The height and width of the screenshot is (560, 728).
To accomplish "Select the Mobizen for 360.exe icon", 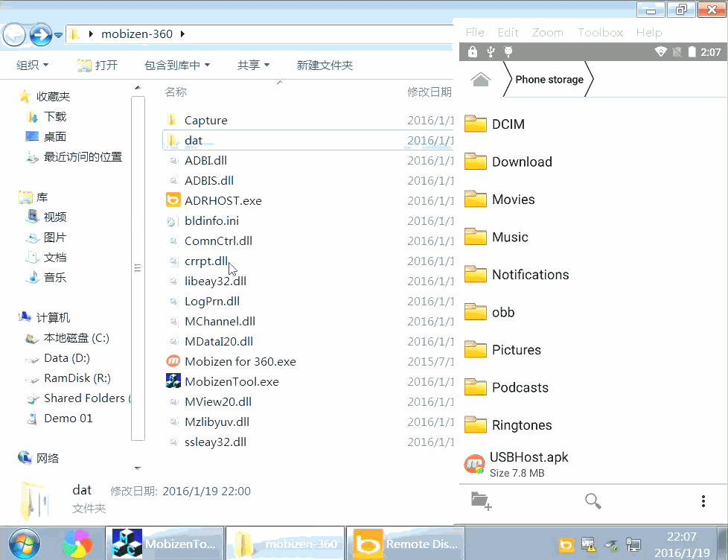I will point(173,360).
